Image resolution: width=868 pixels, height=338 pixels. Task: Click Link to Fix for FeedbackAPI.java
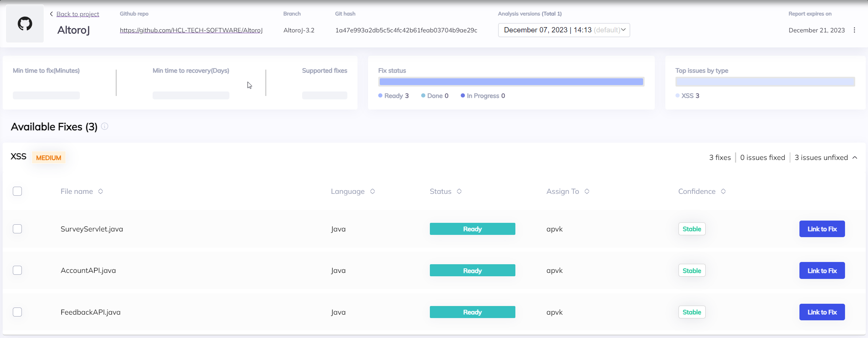822,312
